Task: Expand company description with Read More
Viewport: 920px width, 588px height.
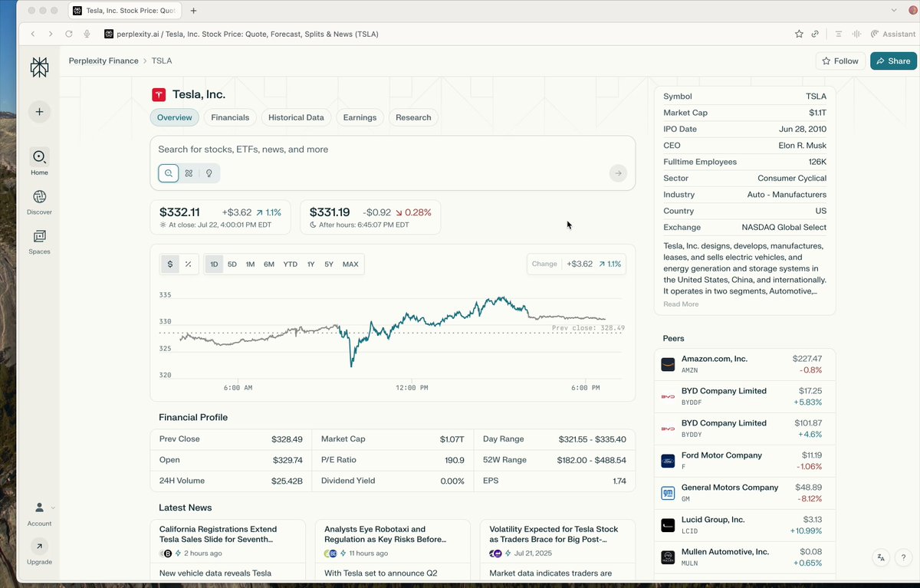Action: [x=681, y=304]
